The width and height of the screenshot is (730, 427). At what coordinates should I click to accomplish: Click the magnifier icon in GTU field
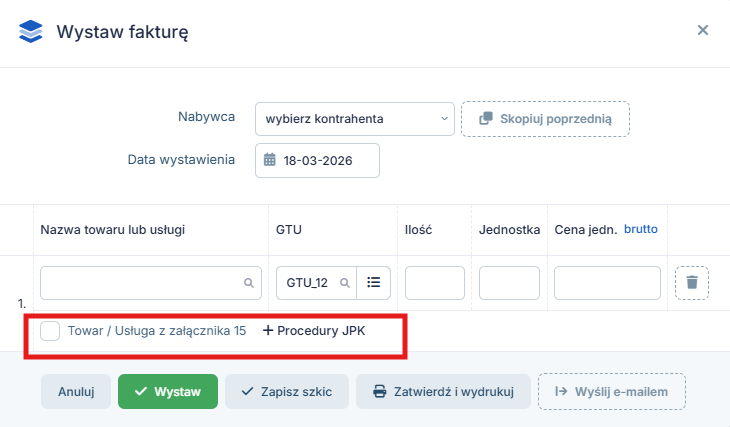pyautogui.click(x=344, y=283)
